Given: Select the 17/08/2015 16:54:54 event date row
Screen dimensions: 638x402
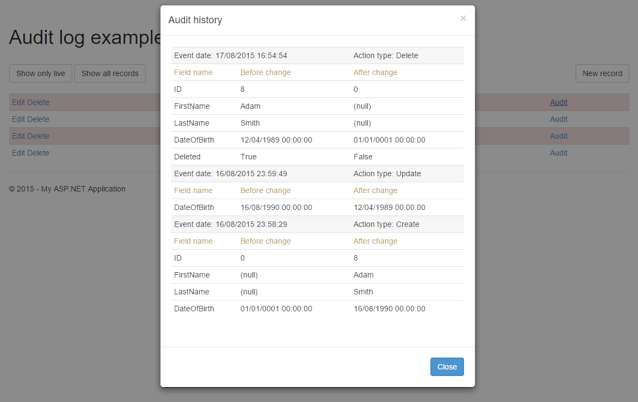Looking at the screenshot, I should point(231,55).
